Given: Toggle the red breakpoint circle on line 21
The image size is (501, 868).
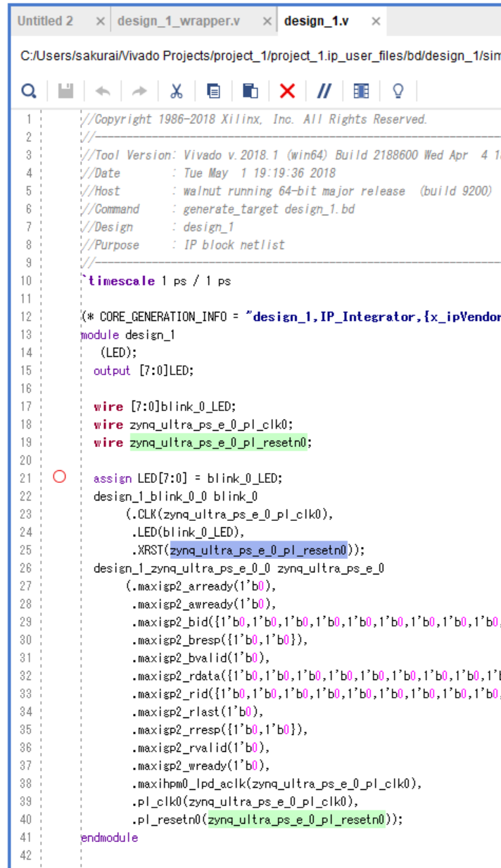Looking at the screenshot, I should click(60, 477).
